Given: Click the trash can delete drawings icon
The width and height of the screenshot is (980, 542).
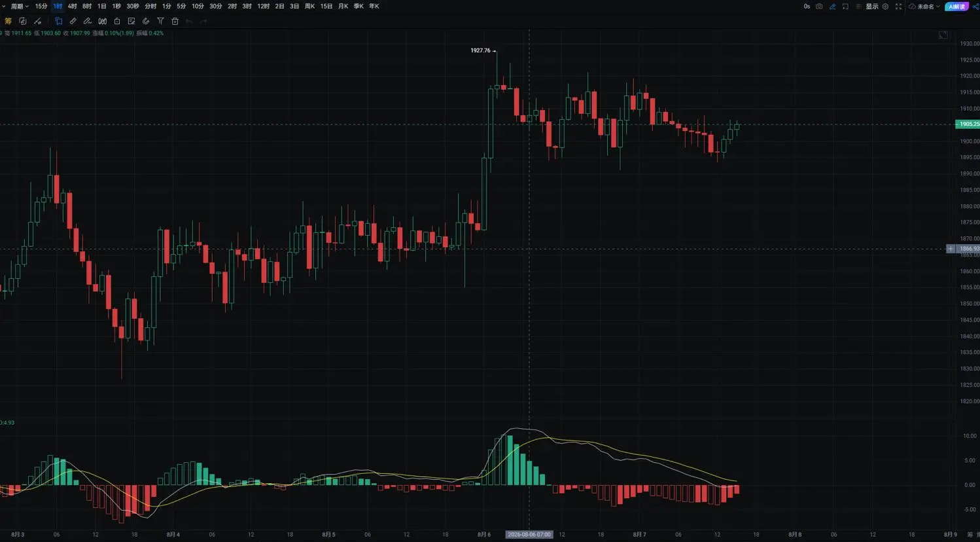Looking at the screenshot, I should [175, 21].
